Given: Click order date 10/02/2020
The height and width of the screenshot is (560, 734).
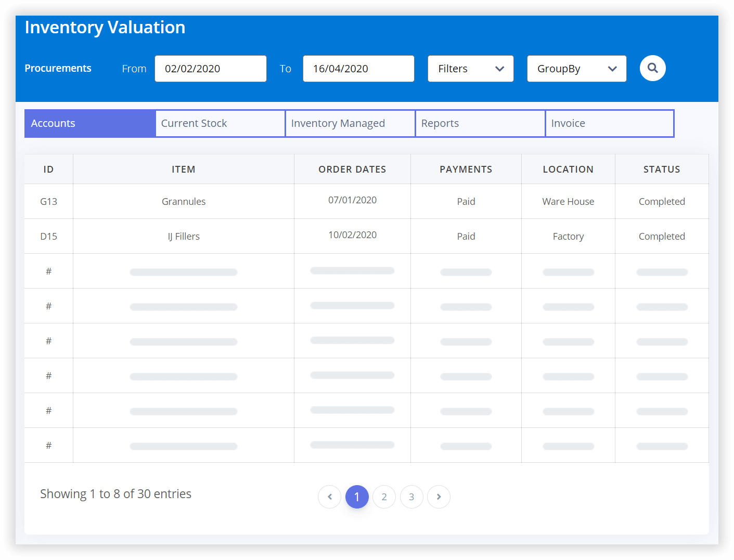Looking at the screenshot, I should pos(352,235).
